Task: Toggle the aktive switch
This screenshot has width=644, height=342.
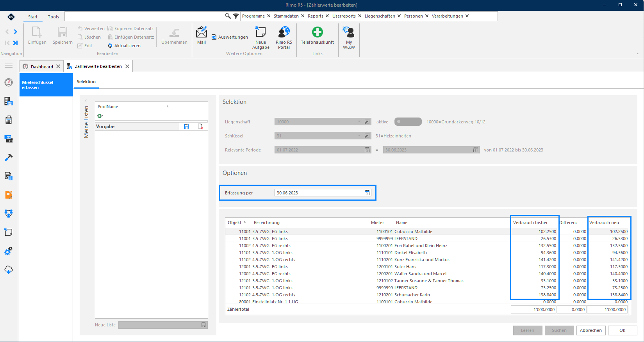Action: pyautogui.click(x=408, y=122)
